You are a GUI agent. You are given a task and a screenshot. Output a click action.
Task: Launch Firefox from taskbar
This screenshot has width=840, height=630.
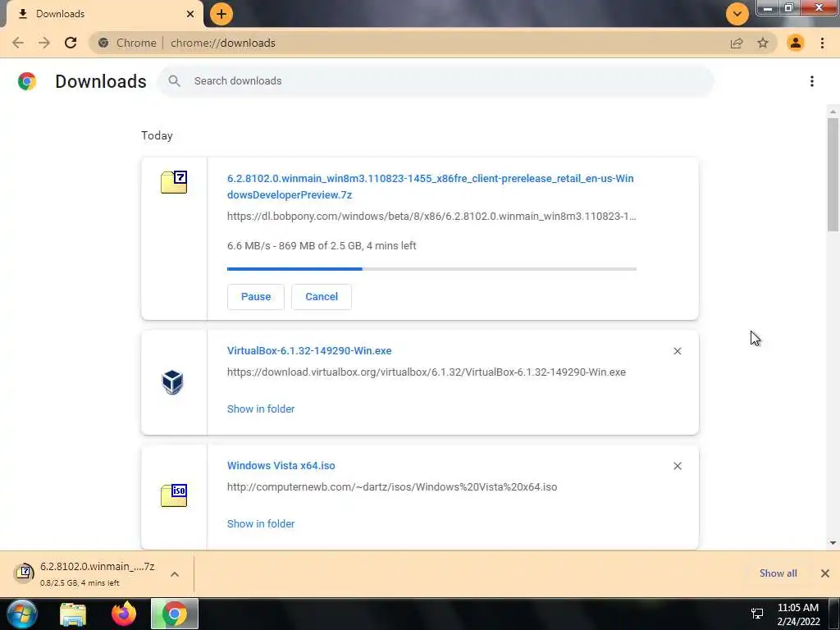pos(124,614)
